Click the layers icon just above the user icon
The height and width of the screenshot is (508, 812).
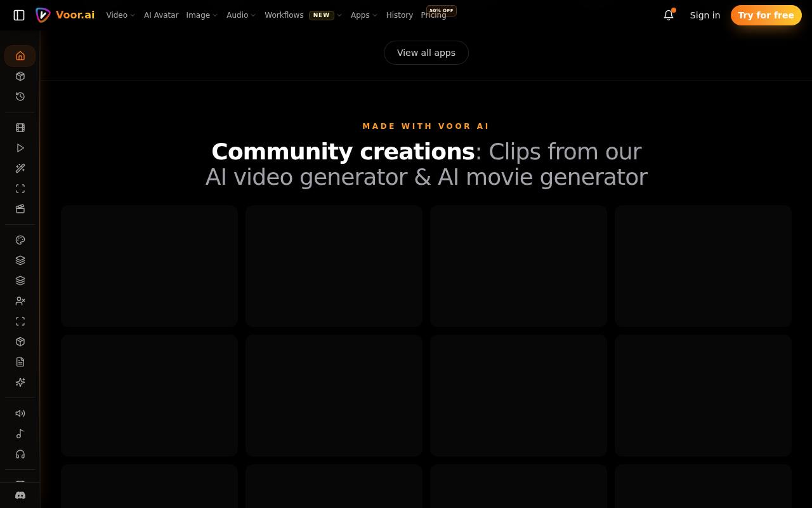20,281
